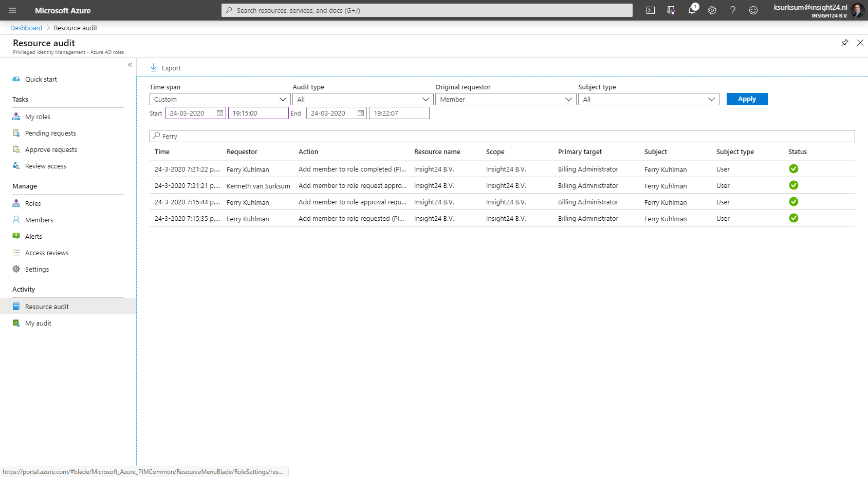Go to Pending requests
868x477 pixels.
coord(50,133)
